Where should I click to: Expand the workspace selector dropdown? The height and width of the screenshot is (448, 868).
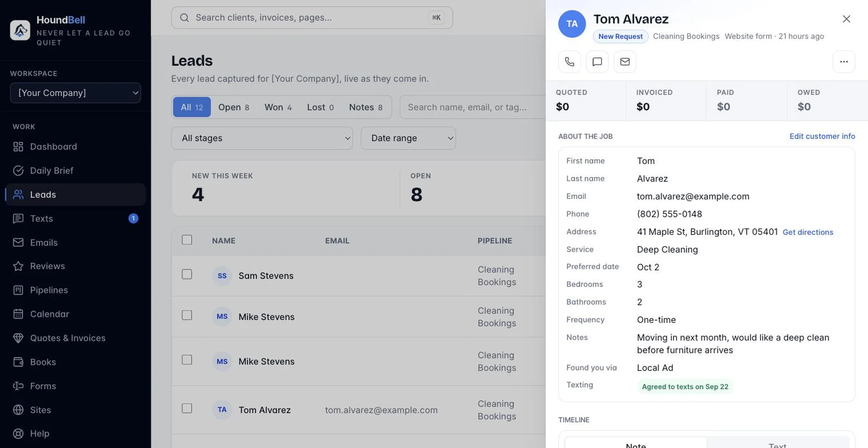coord(76,93)
